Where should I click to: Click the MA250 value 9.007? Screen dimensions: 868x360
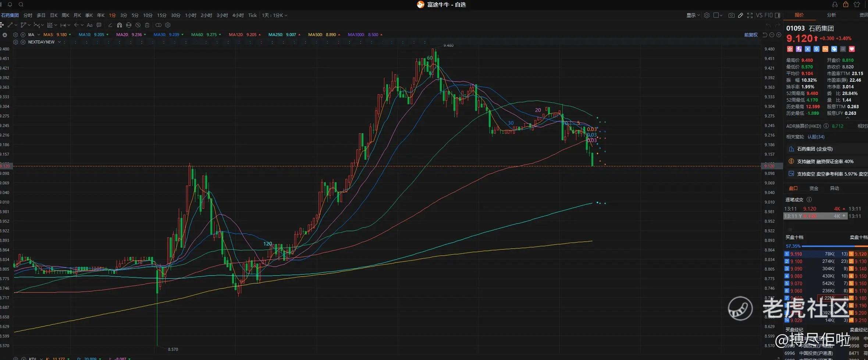[291, 35]
